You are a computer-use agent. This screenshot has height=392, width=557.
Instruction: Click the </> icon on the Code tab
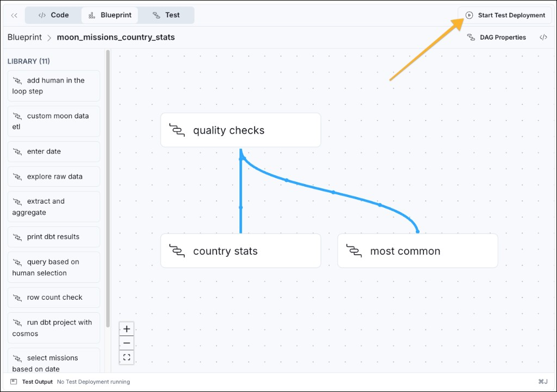pos(43,15)
